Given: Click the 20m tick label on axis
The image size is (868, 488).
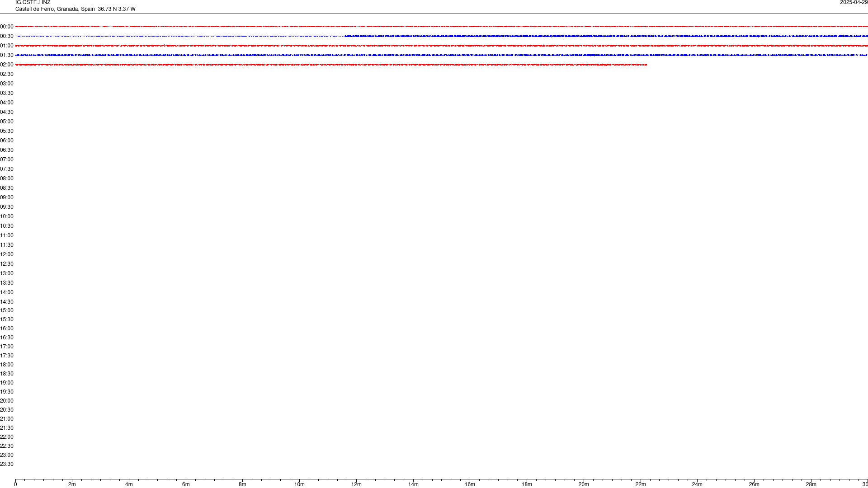Looking at the screenshot, I should (584, 484).
